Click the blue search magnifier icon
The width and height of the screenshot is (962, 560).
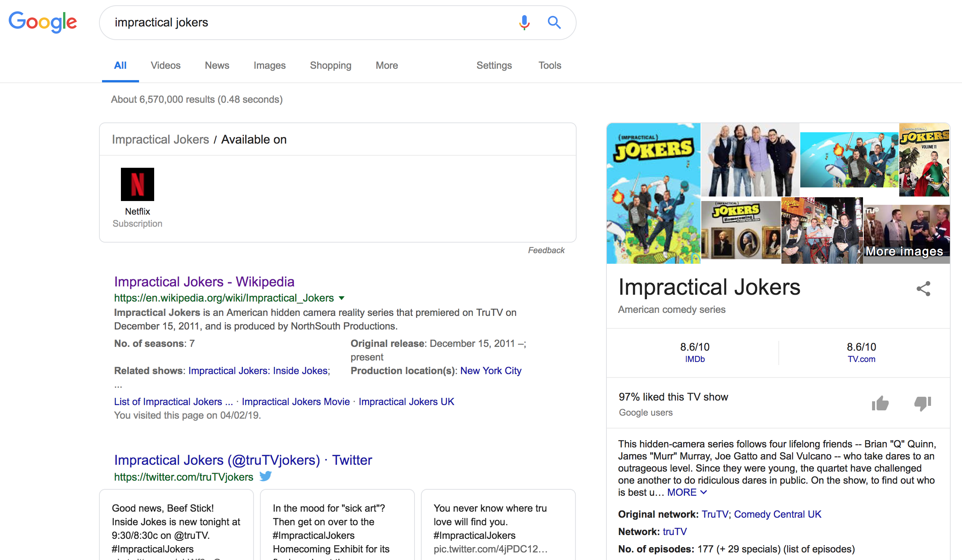click(554, 23)
